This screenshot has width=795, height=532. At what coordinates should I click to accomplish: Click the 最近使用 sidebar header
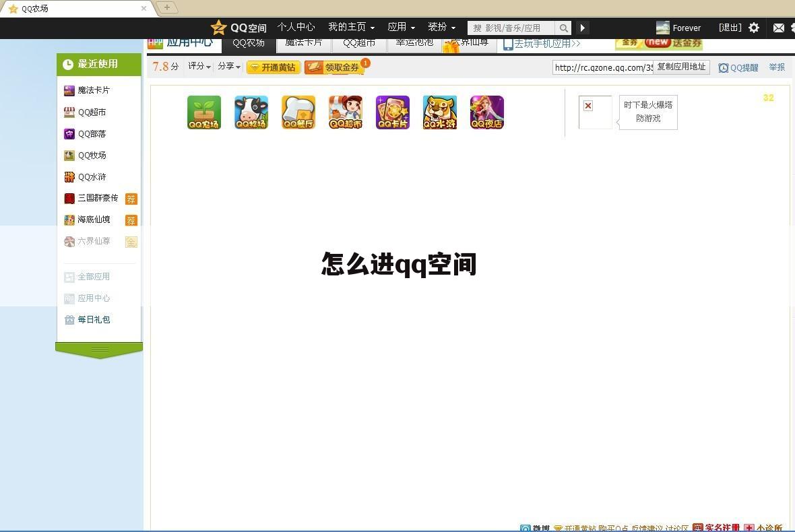point(99,65)
